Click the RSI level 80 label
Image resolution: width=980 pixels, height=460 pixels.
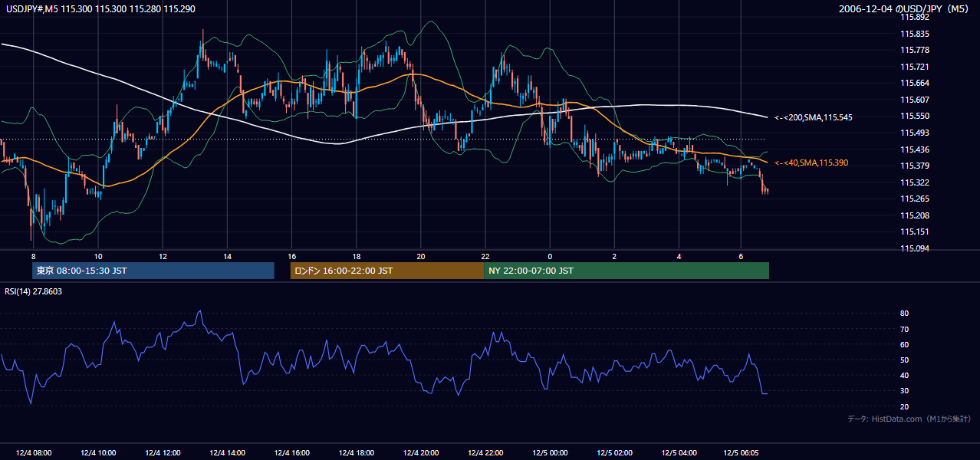pos(904,314)
